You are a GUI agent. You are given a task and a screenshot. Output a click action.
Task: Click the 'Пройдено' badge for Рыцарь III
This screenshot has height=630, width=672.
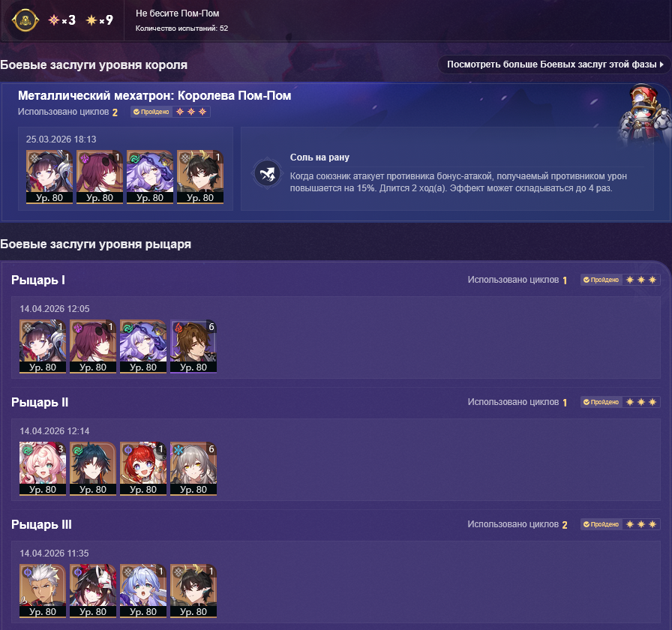click(601, 524)
